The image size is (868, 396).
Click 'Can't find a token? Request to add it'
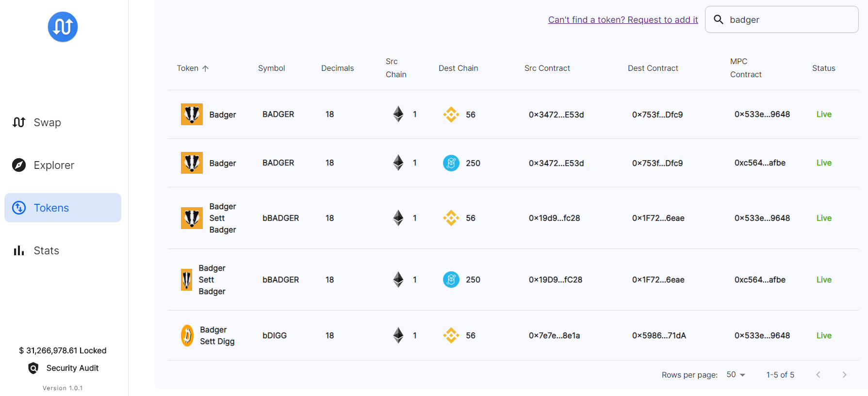[623, 20]
